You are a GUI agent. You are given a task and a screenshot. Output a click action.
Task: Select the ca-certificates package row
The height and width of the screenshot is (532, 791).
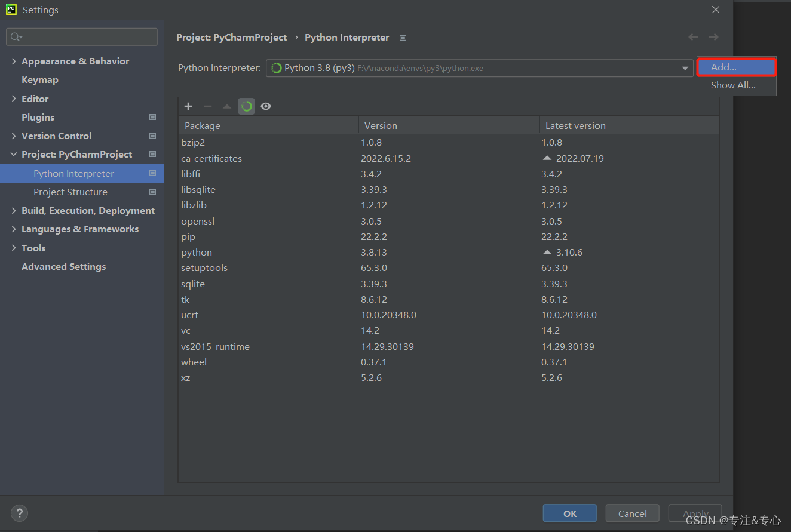(x=449, y=158)
